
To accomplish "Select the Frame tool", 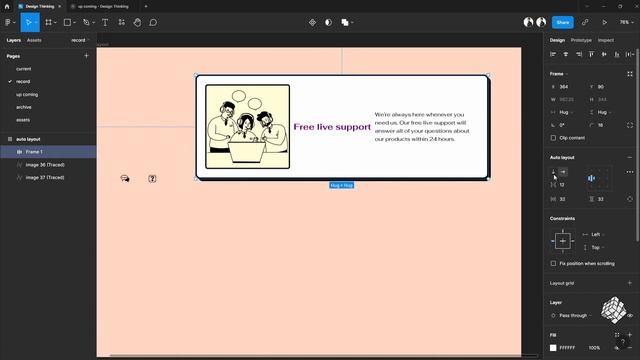I will click(49, 22).
